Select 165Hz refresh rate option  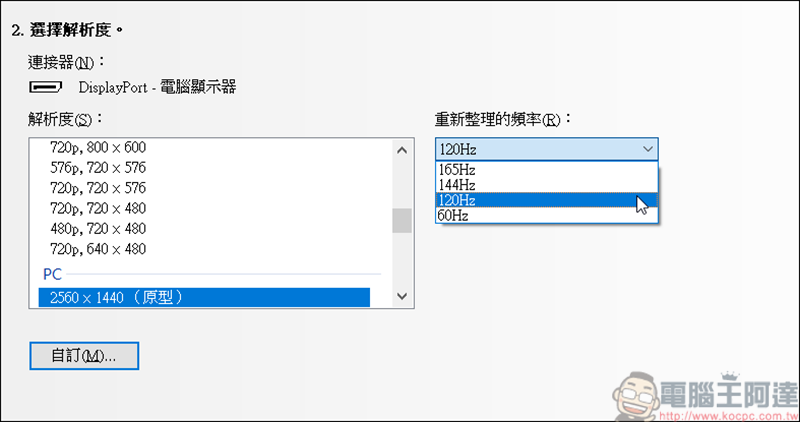547,170
